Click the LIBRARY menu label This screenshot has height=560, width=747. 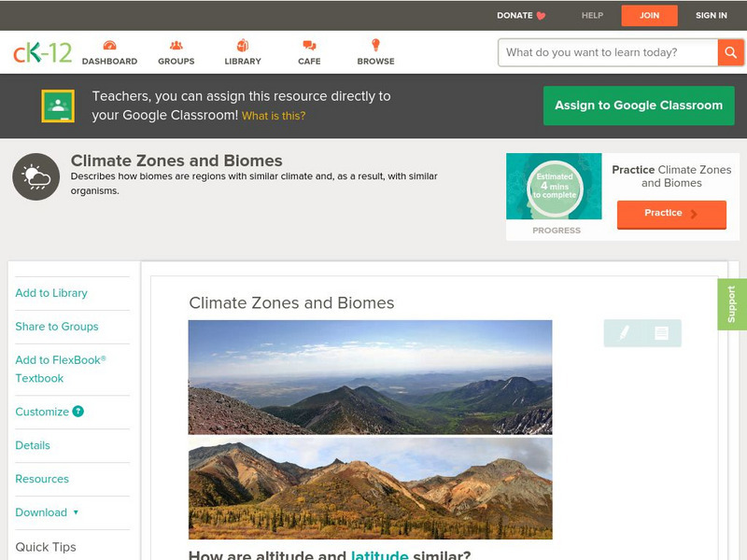coord(243,62)
